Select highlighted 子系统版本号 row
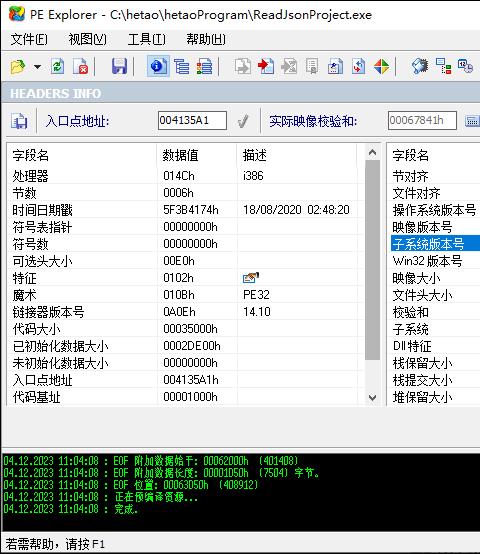Viewport: 480px width, 554px height. tap(435, 244)
